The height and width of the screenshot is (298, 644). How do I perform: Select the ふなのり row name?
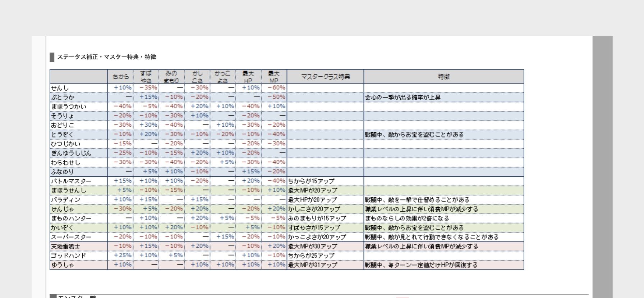click(63, 172)
